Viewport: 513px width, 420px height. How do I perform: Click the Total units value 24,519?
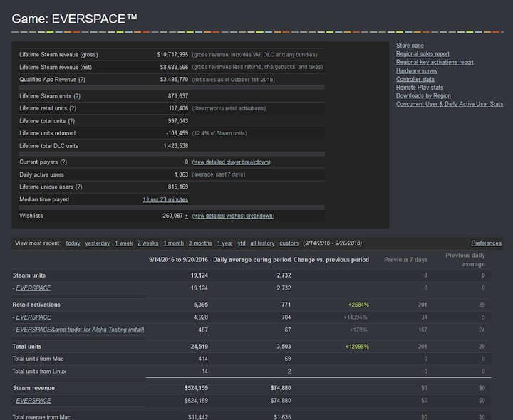199,347
